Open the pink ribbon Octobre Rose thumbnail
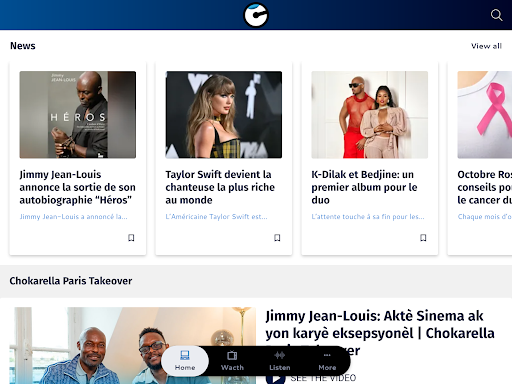The image size is (512, 384). click(485, 115)
